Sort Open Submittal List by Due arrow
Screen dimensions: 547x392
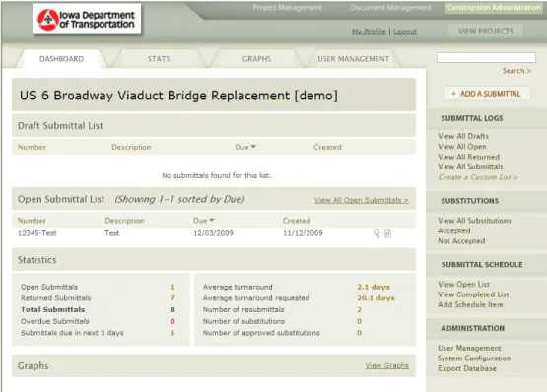[212, 220]
